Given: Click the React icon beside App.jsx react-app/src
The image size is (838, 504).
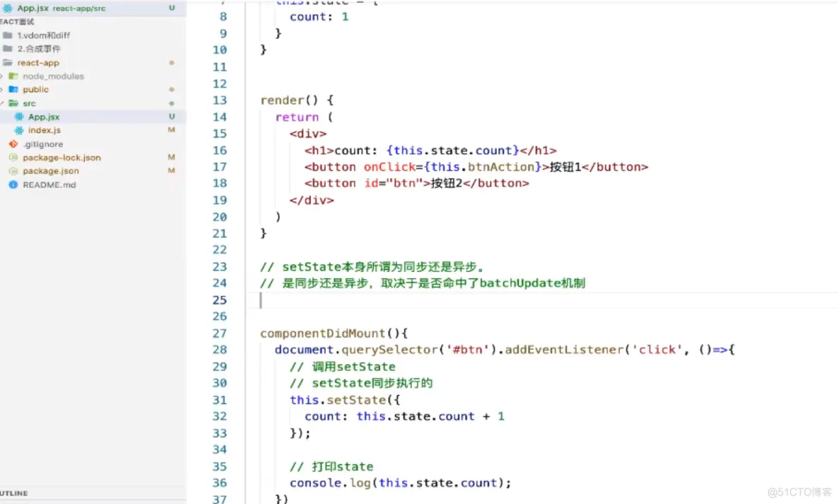Looking at the screenshot, I should pos(8,8).
